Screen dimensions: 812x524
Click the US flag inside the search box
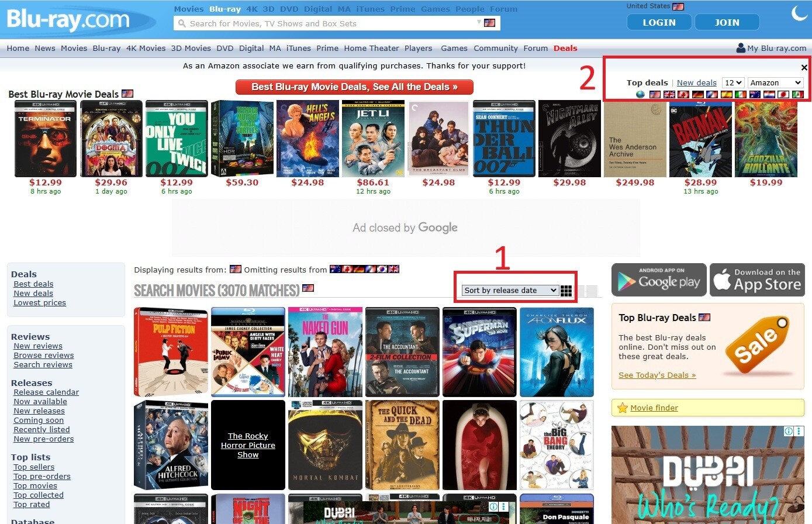[x=490, y=23]
